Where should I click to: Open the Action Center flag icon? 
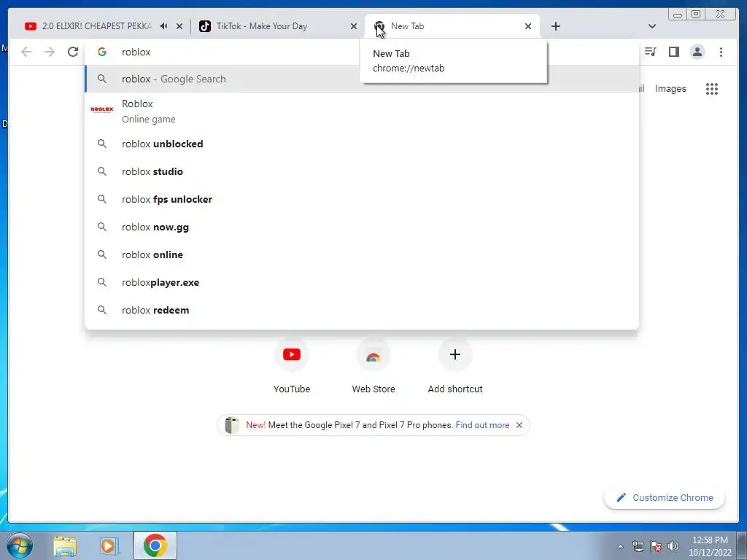pos(656,546)
